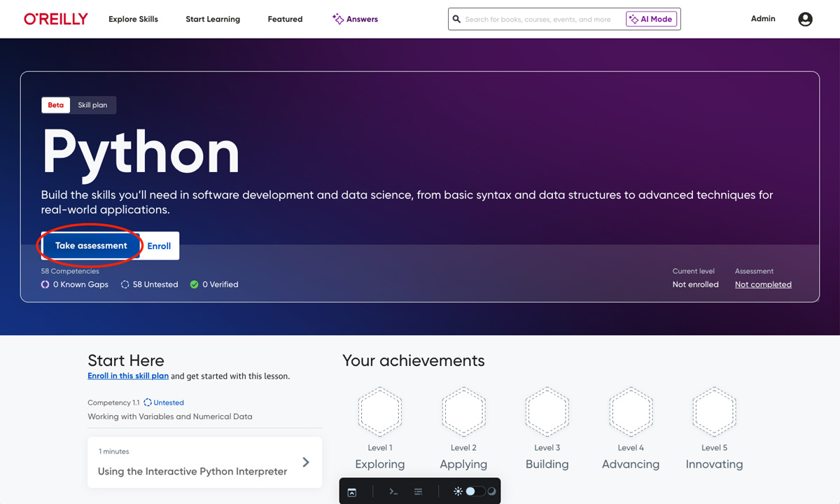Click the 0 Known Gaps icon

click(x=45, y=284)
